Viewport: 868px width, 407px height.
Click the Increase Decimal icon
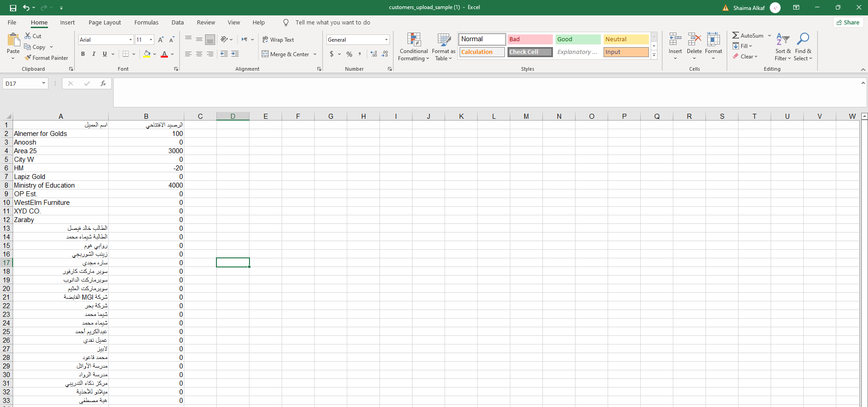[374, 54]
